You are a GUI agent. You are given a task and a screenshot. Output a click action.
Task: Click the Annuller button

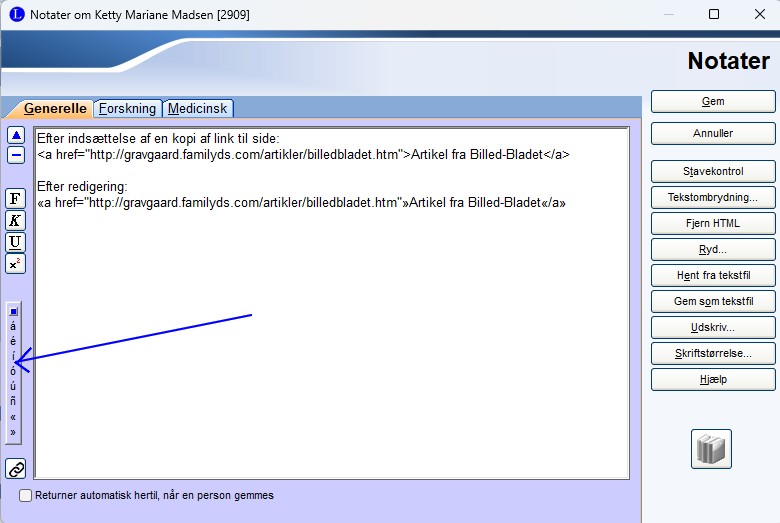tap(713, 133)
